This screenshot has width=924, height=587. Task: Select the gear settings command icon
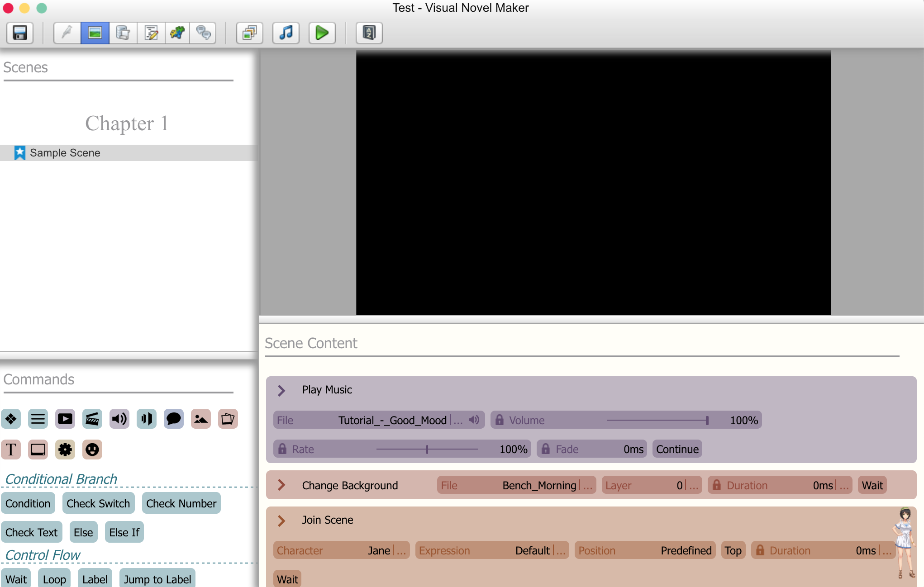click(65, 450)
